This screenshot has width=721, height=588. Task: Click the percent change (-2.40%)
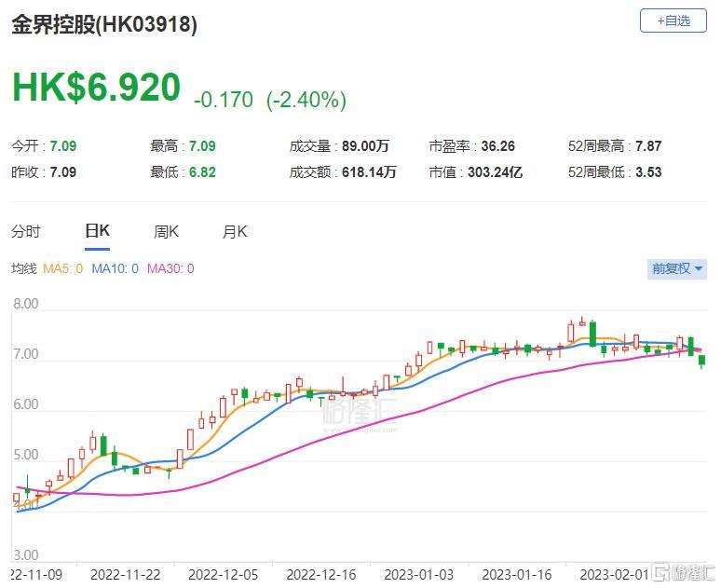pyautogui.click(x=306, y=100)
